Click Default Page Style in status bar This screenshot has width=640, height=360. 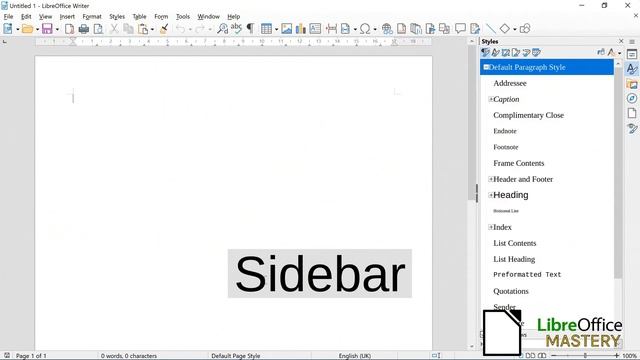coord(236,356)
